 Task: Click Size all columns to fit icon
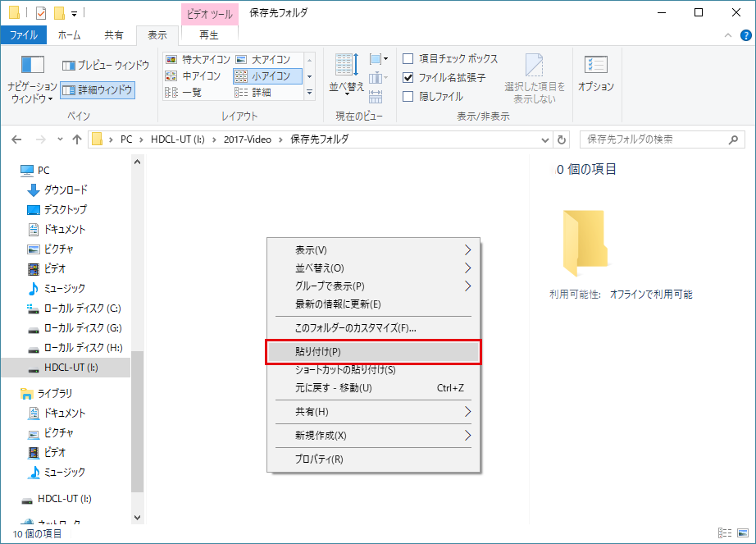pyautogui.click(x=376, y=96)
